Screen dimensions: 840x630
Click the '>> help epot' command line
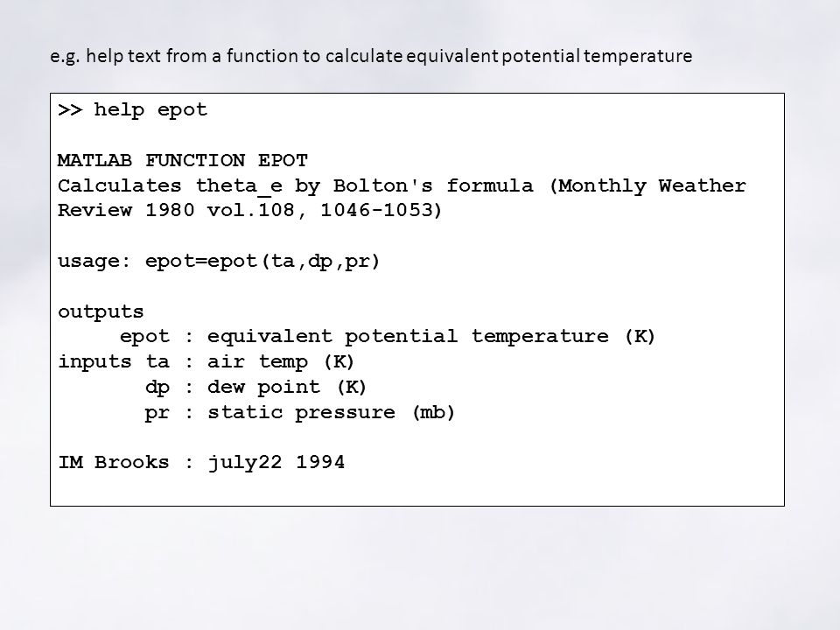[x=132, y=110]
